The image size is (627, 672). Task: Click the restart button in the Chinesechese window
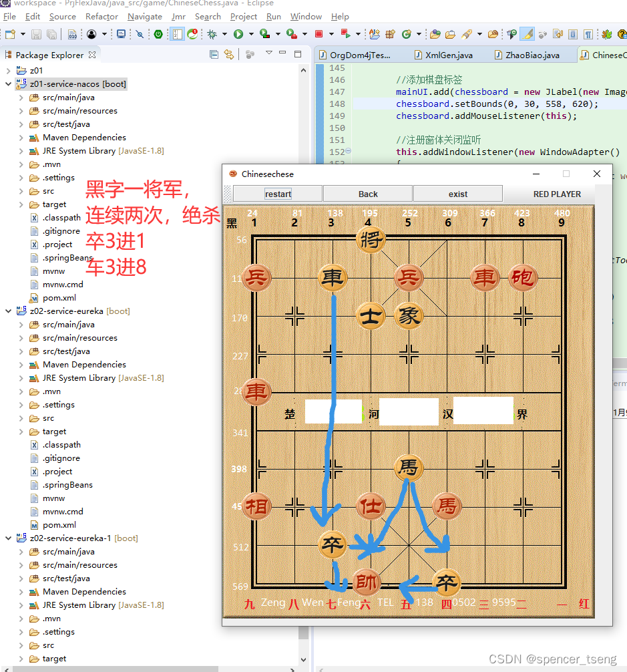tap(277, 193)
